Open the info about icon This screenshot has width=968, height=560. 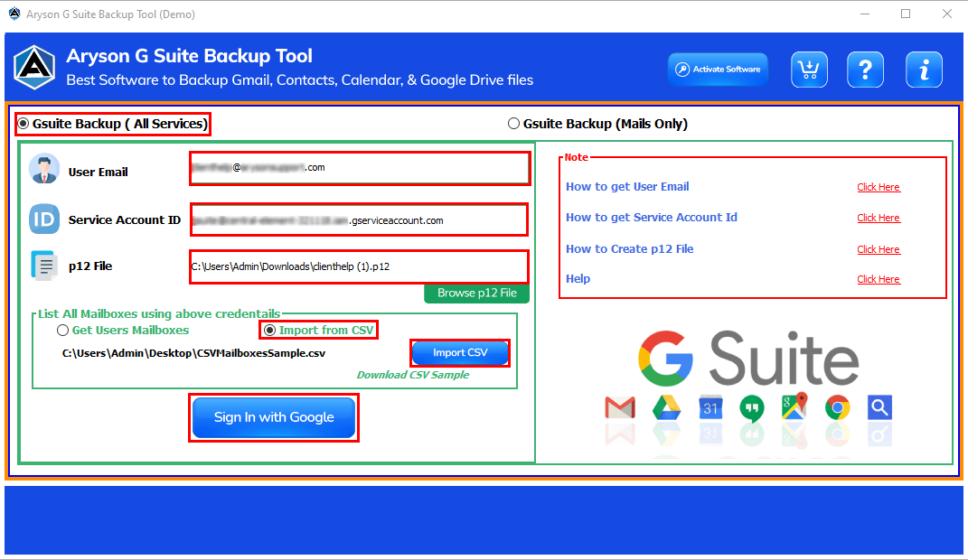tap(924, 70)
